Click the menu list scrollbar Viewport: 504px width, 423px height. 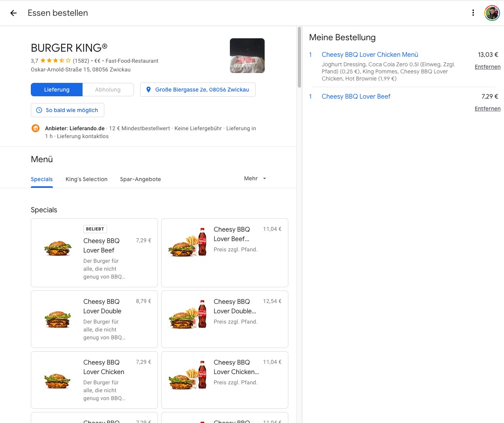(299, 57)
